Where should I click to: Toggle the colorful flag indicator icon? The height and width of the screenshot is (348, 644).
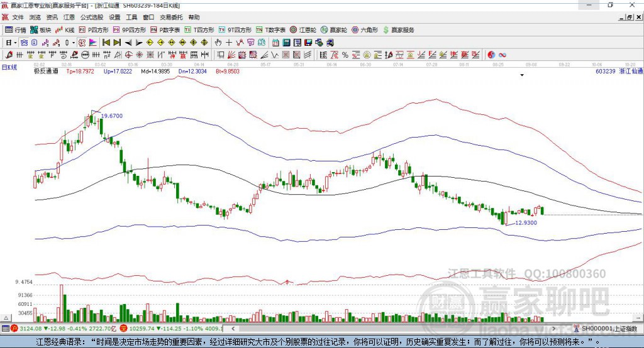[x=93, y=43]
